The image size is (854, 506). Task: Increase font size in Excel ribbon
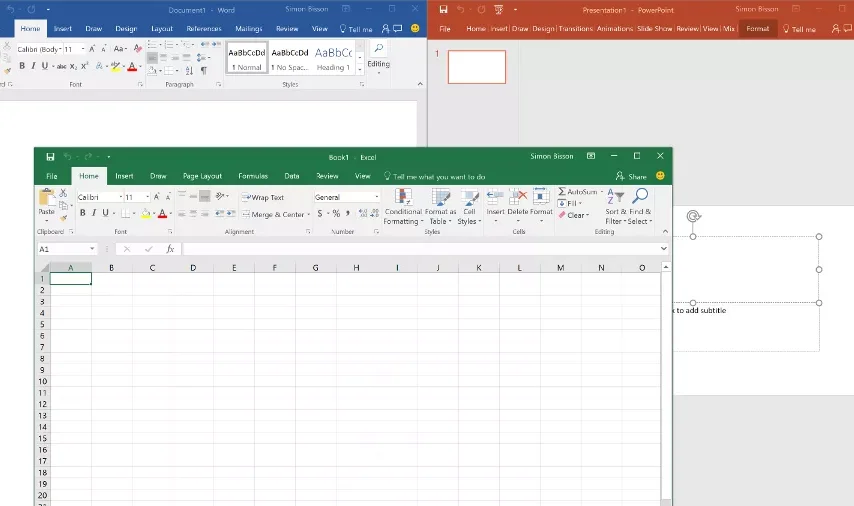click(157, 197)
